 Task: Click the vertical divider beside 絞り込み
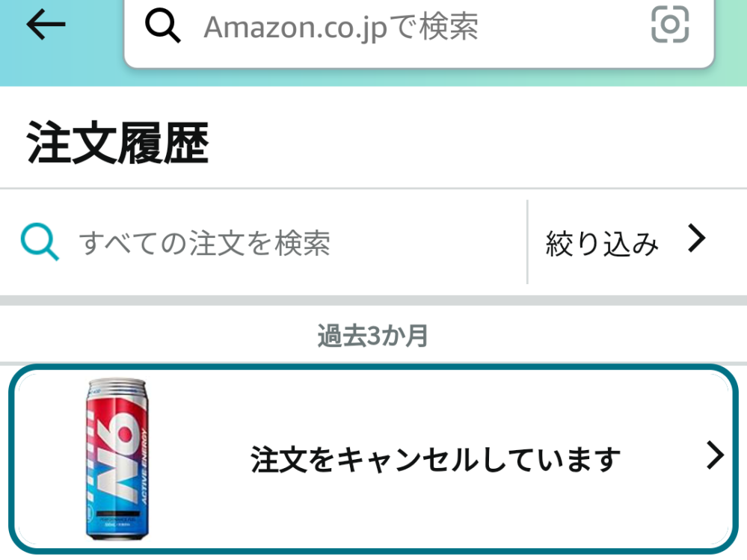coord(527,242)
